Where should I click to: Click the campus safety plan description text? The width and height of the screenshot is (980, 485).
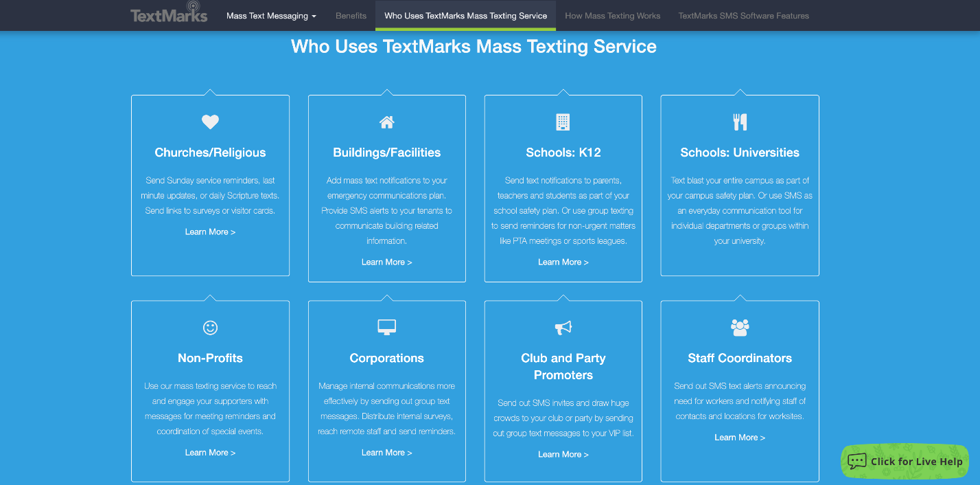click(x=740, y=211)
